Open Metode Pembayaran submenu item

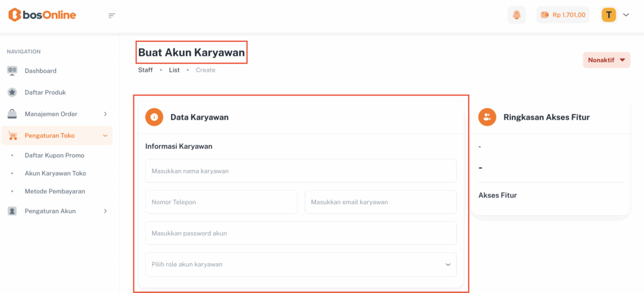55,191
